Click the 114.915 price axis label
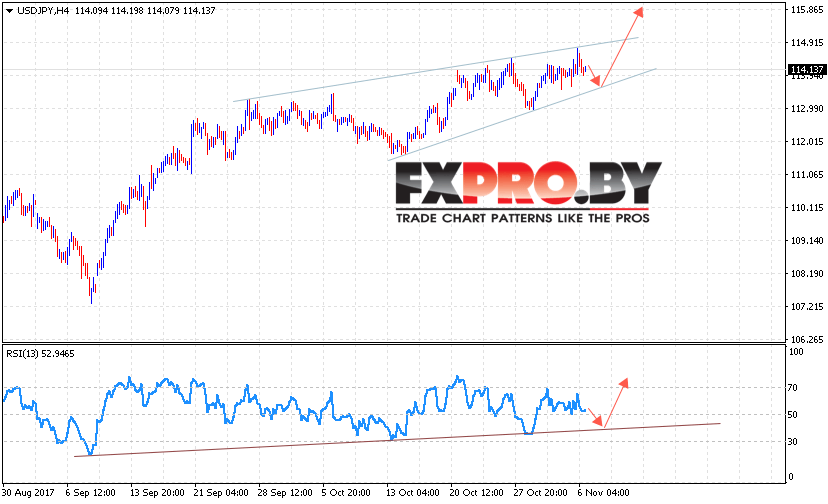The height and width of the screenshot is (504, 828). pos(806,43)
